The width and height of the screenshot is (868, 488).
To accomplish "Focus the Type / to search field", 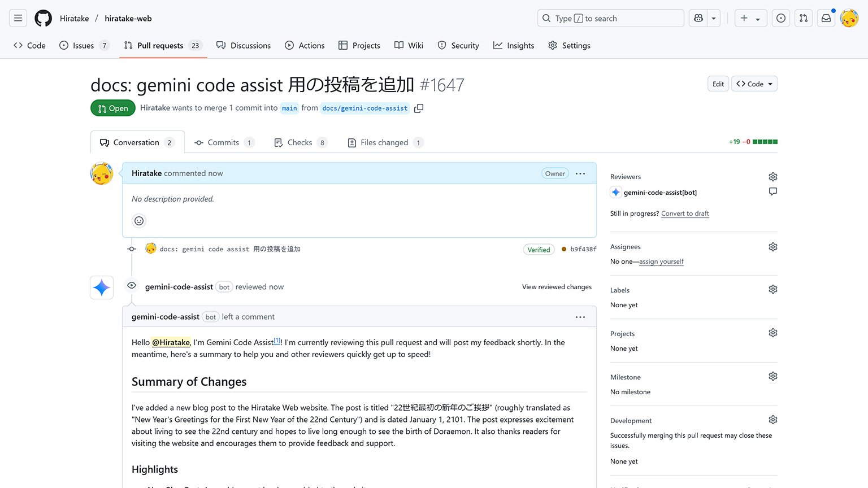I will tap(610, 18).
